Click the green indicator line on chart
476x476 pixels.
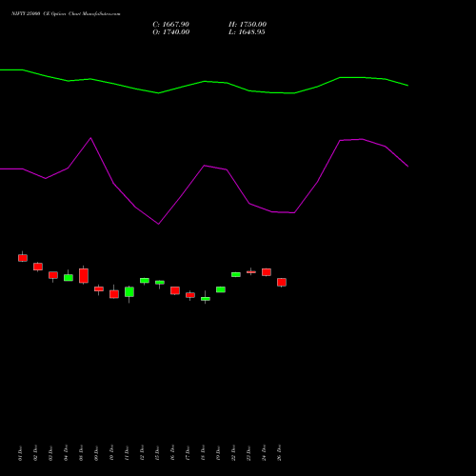click(204, 82)
